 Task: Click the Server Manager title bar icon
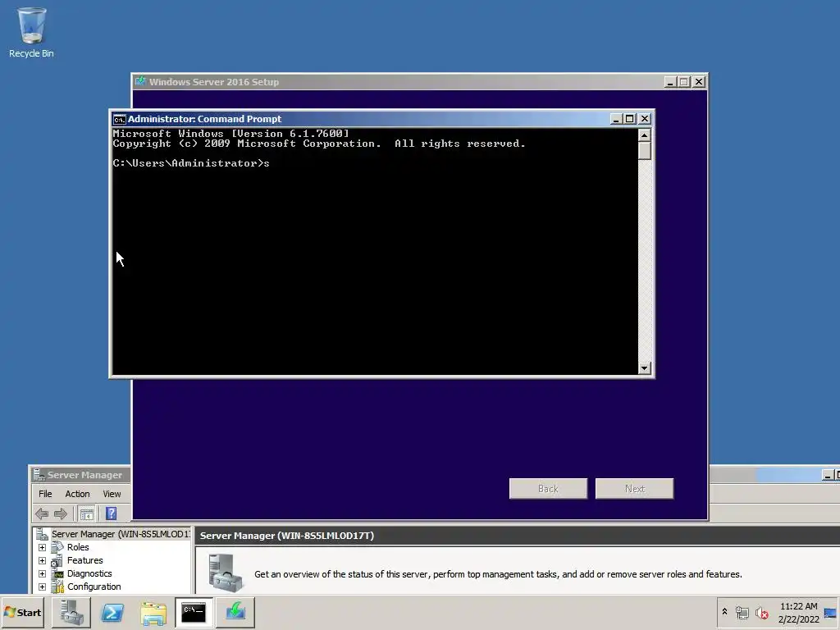point(39,475)
